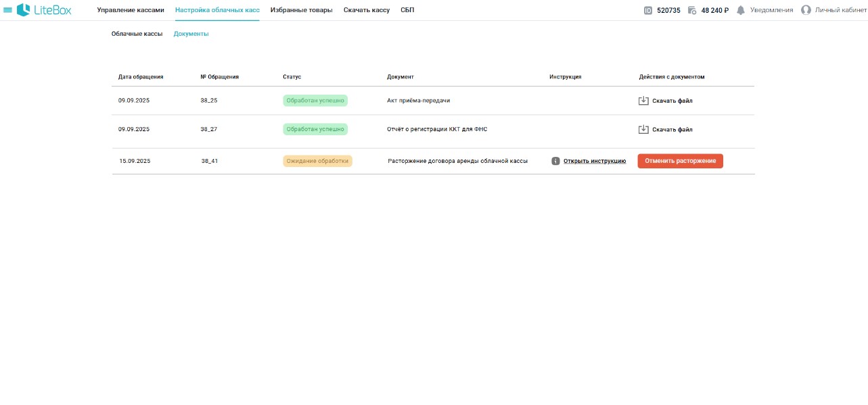This screenshot has width=868, height=405.
Task: Open the Управление кассами menu item
Action: pyautogui.click(x=131, y=10)
